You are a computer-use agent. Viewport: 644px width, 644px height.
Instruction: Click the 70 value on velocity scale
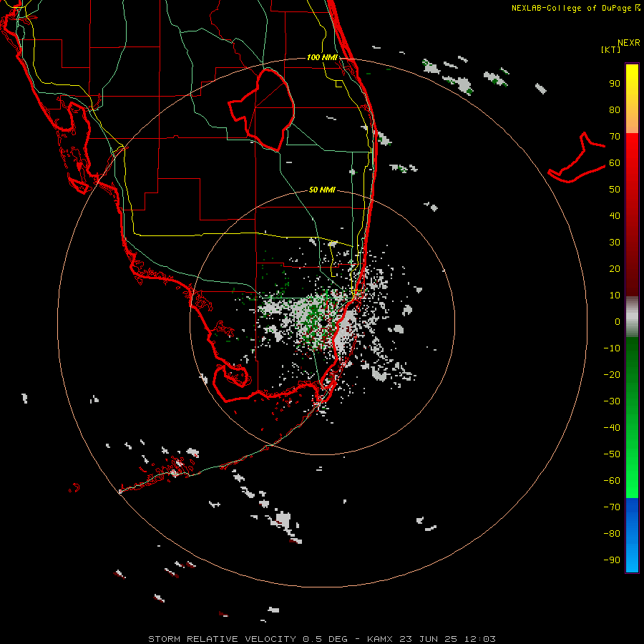click(615, 137)
